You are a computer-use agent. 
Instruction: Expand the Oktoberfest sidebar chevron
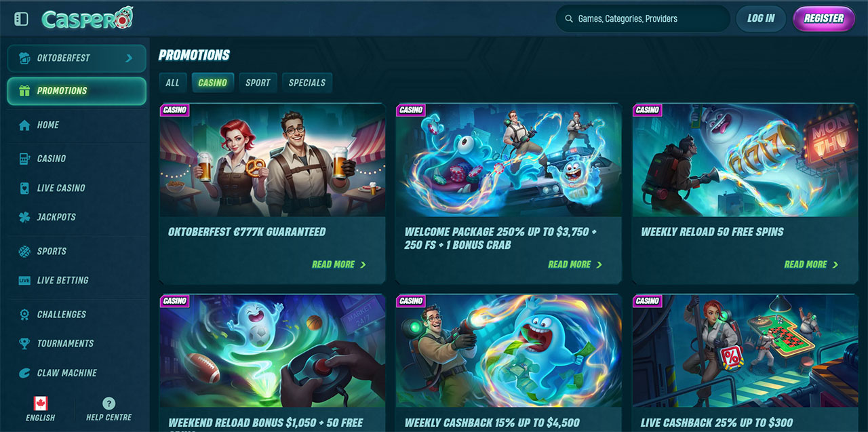coord(129,58)
